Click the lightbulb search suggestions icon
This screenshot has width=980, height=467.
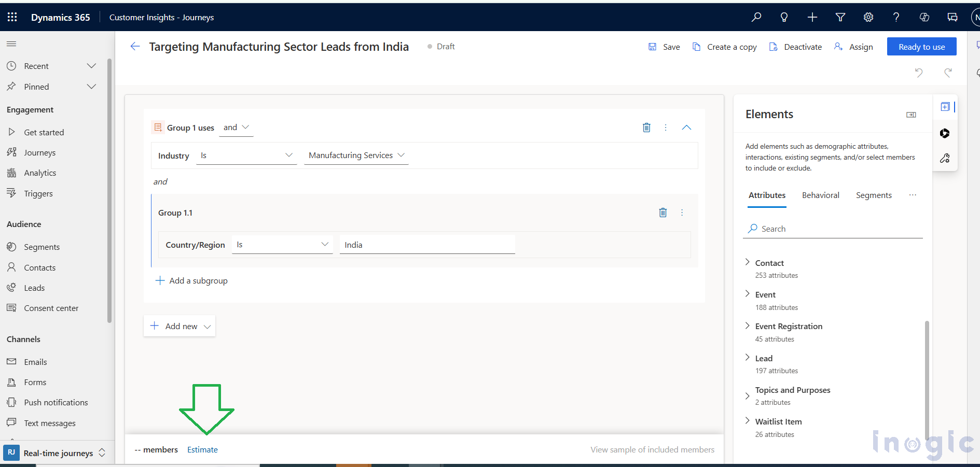click(784, 17)
